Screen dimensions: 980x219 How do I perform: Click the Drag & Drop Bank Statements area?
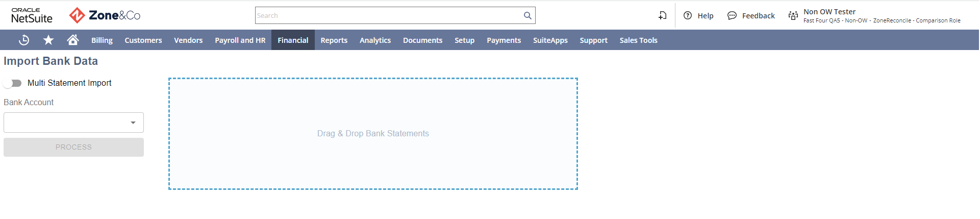pos(373,134)
